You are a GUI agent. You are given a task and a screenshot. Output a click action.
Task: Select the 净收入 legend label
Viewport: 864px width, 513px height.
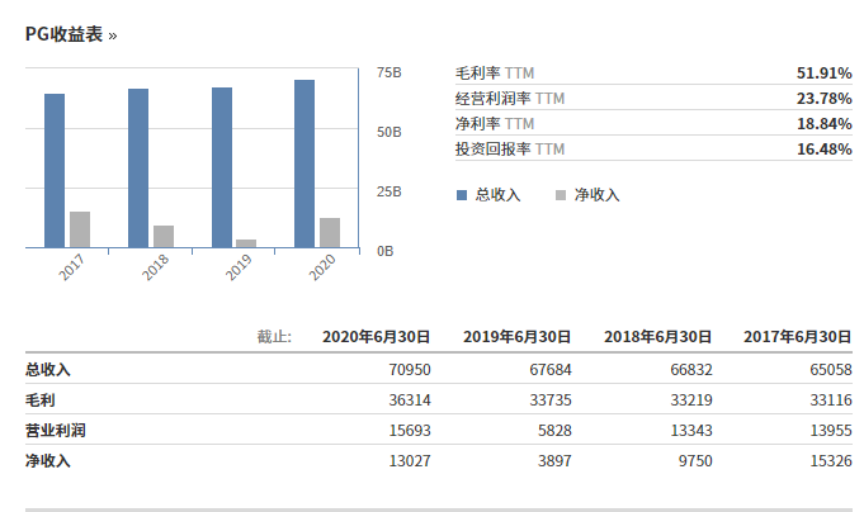point(597,195)
